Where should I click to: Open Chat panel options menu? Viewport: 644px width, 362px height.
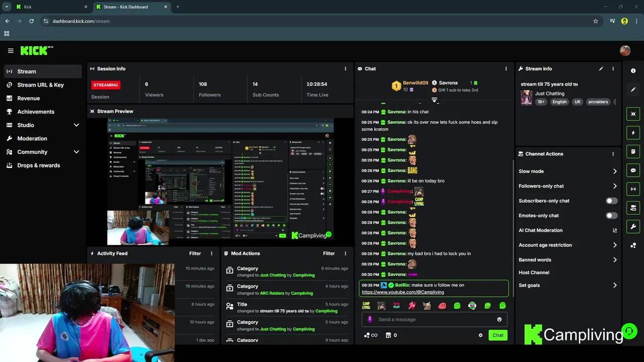[x=506, y=69]
